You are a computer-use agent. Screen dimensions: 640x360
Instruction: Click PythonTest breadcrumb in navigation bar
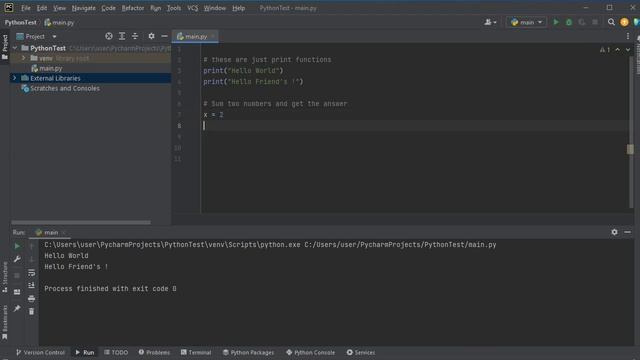pyautogui.click(x=20, y=22)
